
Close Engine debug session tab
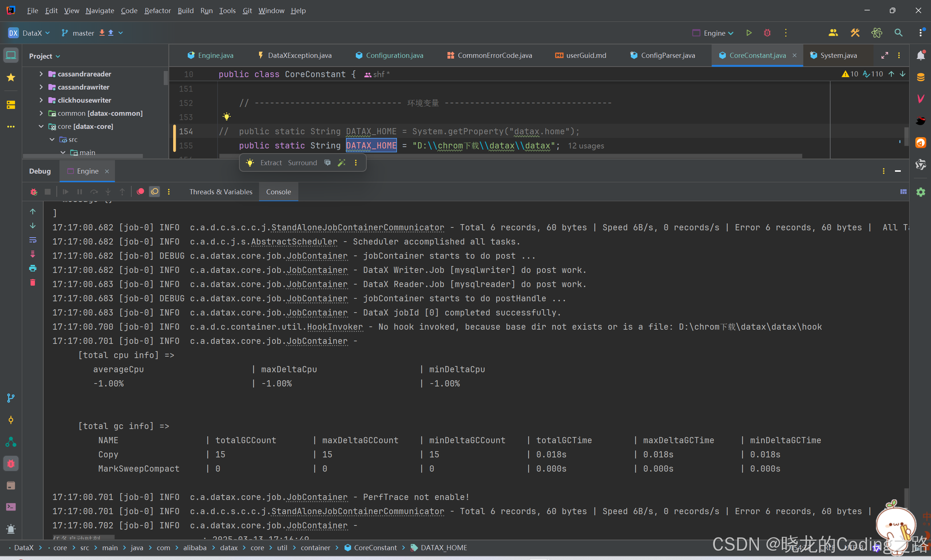[x=107, y=171]
